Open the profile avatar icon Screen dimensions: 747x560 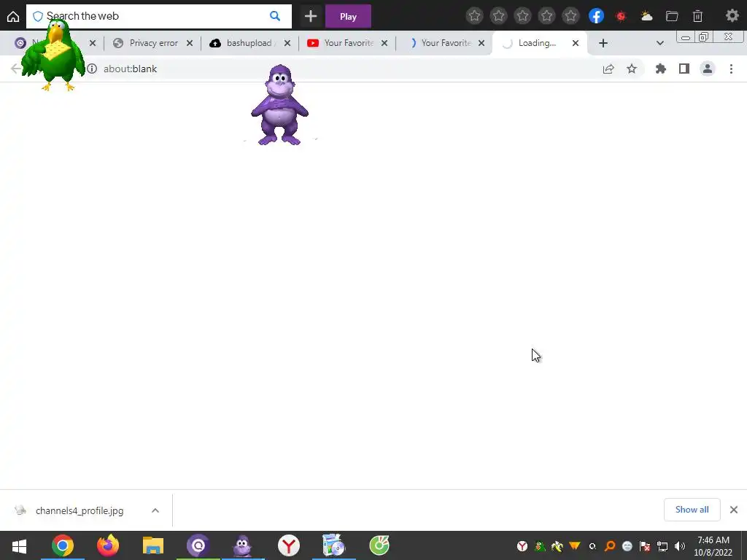[708, 69]
